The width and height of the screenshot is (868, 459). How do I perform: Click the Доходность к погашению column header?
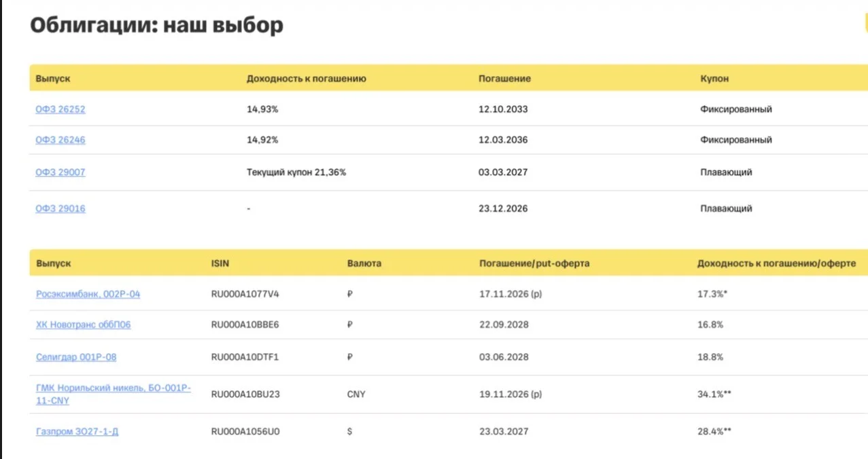[307, 79]
